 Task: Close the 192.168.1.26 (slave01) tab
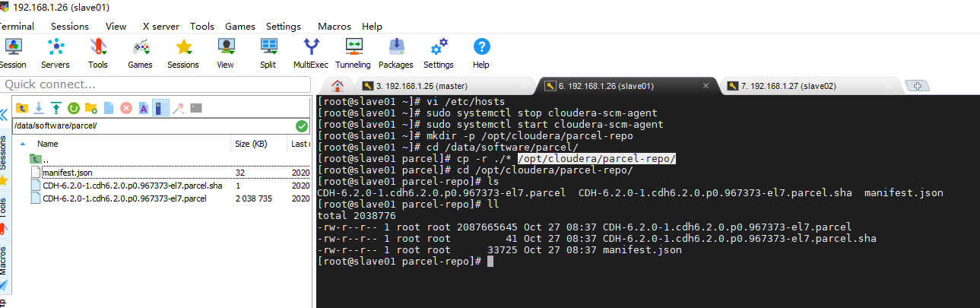tap(706, 86)
